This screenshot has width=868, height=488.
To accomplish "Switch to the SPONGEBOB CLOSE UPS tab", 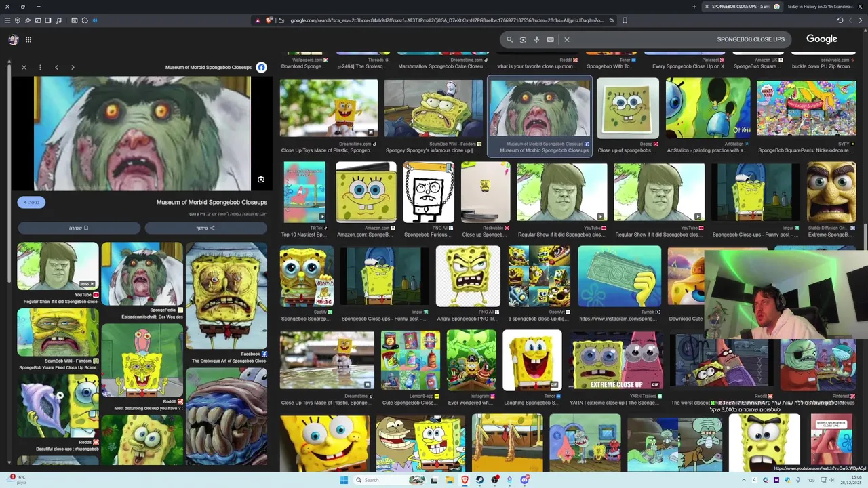I will 743,7.
